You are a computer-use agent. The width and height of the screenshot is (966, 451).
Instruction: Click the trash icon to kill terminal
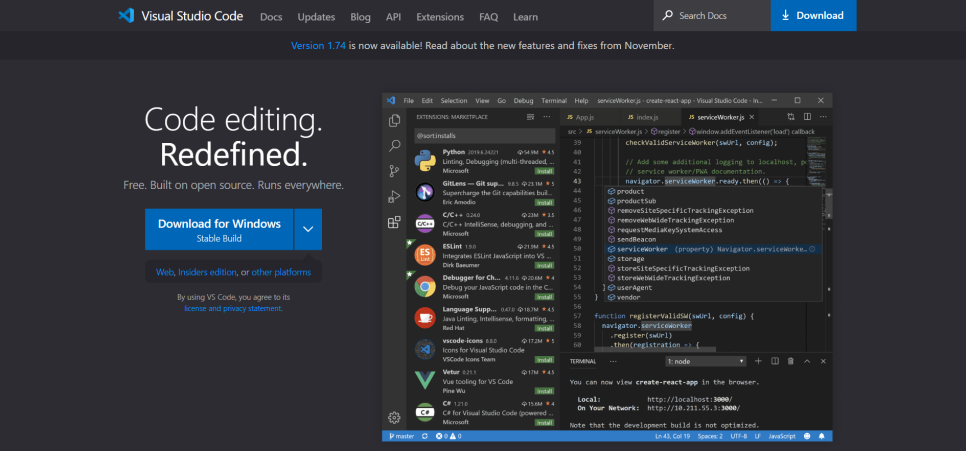[x=790, y=361]
